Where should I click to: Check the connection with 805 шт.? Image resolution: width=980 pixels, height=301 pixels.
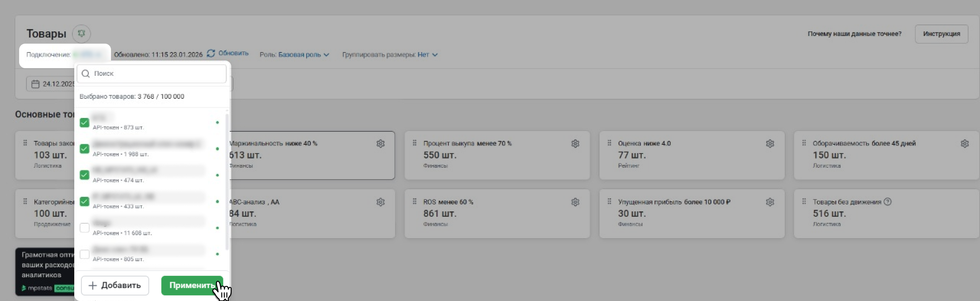tap(84, 254)
